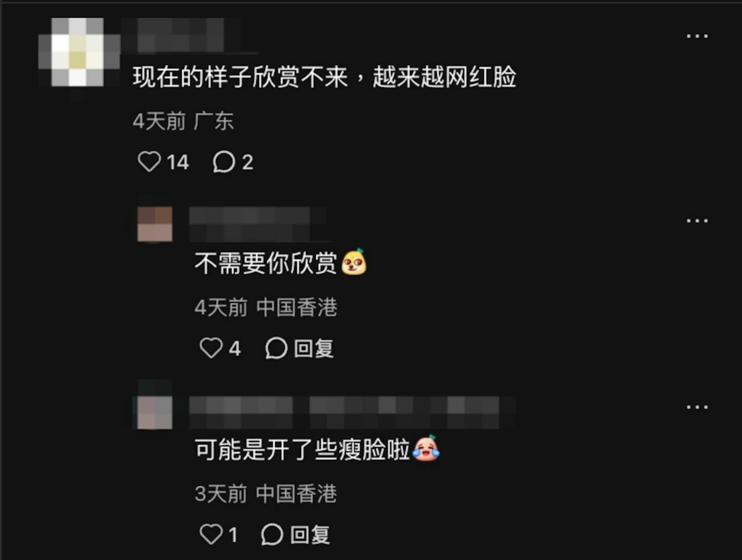Click reply bubble icon under "不需要你欣赏"
This screenshot has width=742, height=560.
(x=276, y=348)
